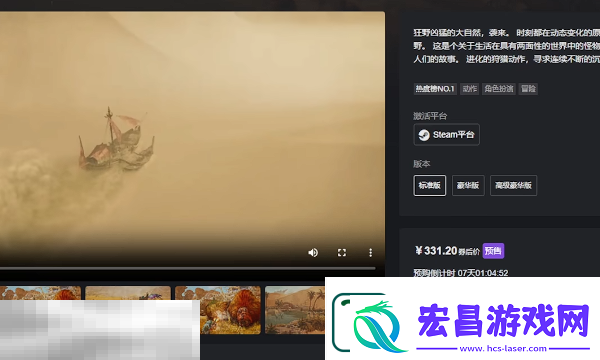This screenshot has height=360, width=600.
Task: Seek along the video progress bar
Action: pos(188,269)
